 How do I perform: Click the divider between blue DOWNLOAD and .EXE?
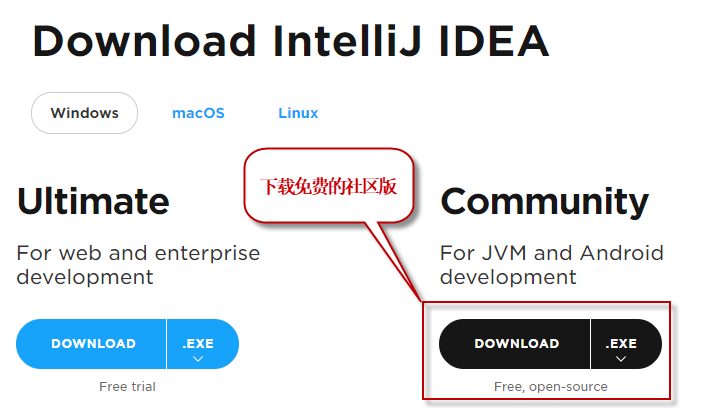[x=166, y=344]
